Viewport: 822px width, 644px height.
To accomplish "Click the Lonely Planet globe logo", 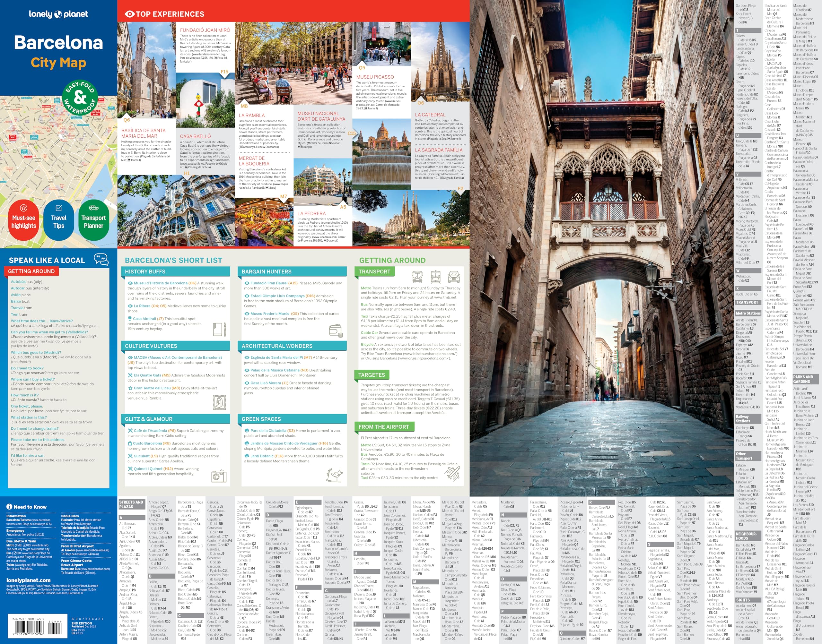I will click(58, 14).
